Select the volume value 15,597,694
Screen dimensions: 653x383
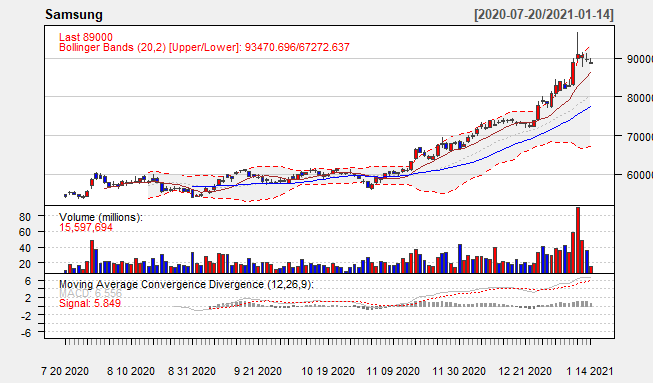(x=86, y=227)
